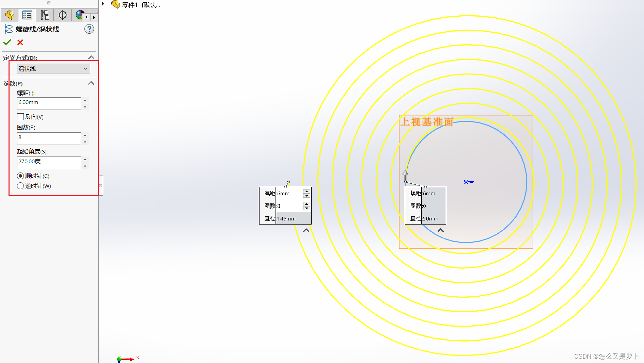Edit the 螺距 pitch value field
The image size is (644, 363).
click(x=49, y=103)
